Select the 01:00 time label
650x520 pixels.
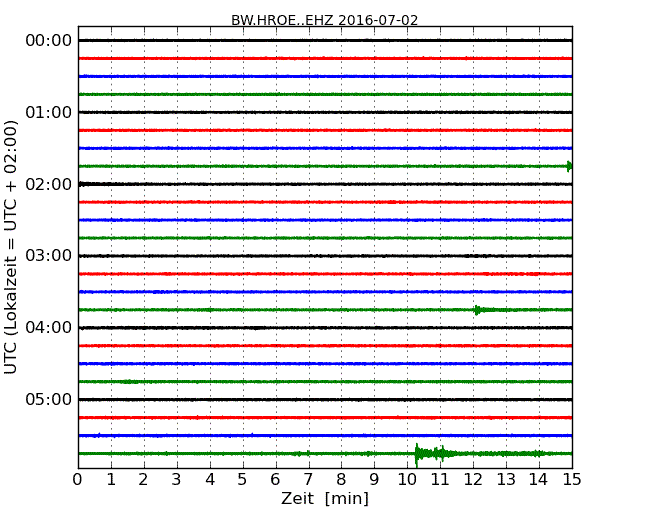49,112
